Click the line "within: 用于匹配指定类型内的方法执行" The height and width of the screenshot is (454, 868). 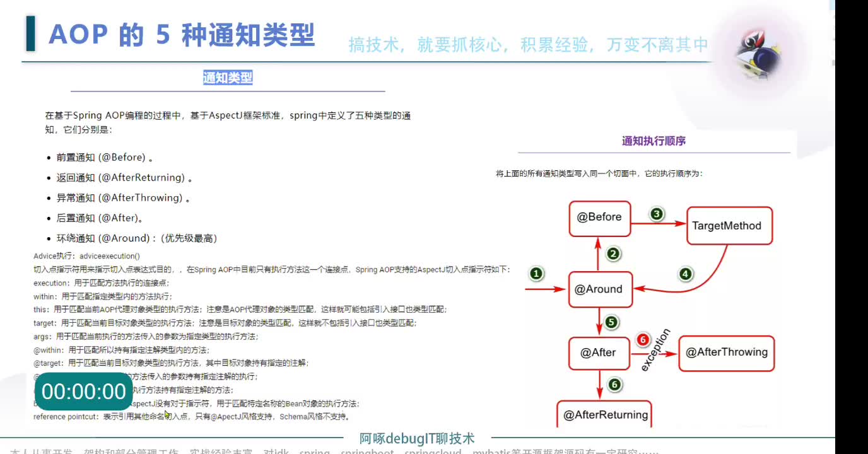pyautogui.click(x=103, y=296)
